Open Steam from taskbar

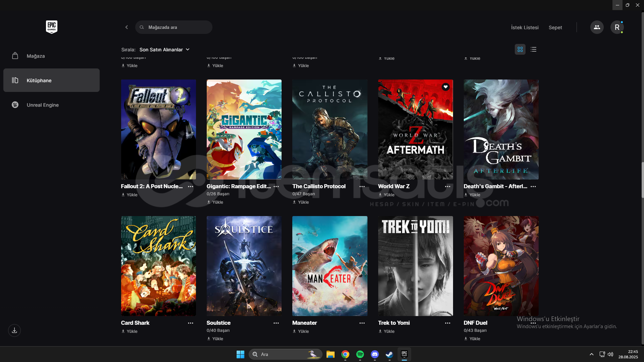coord(389,354)
